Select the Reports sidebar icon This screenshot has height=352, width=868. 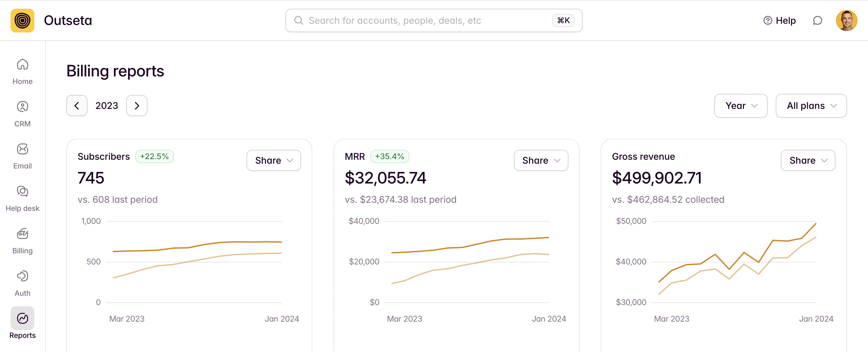click(x=22, y=318)
